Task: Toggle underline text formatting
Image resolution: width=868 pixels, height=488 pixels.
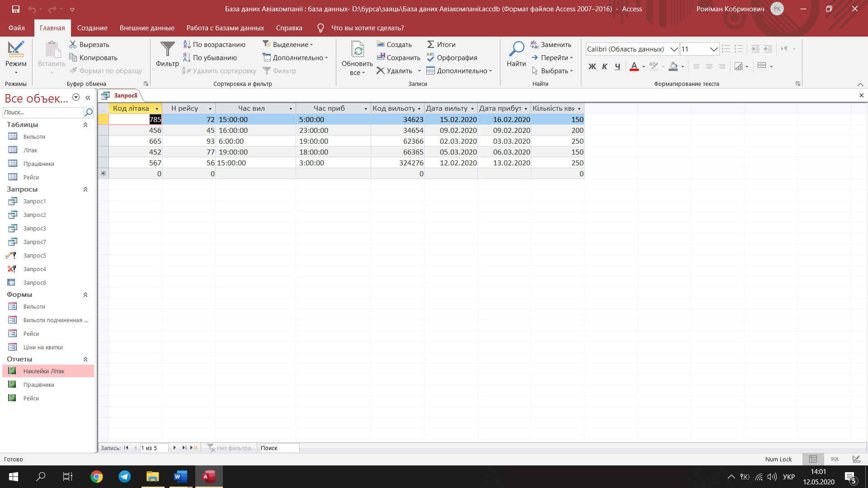Action: 618,66
